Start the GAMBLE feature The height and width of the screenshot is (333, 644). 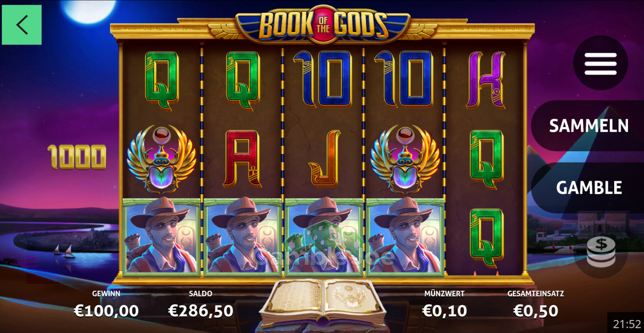coord(589,187)
